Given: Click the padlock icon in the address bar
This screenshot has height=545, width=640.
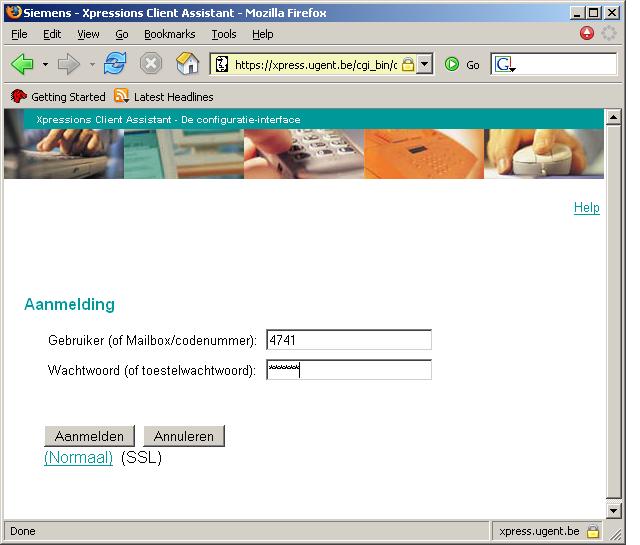Looking at the screenshot, I should coord(408,65).
